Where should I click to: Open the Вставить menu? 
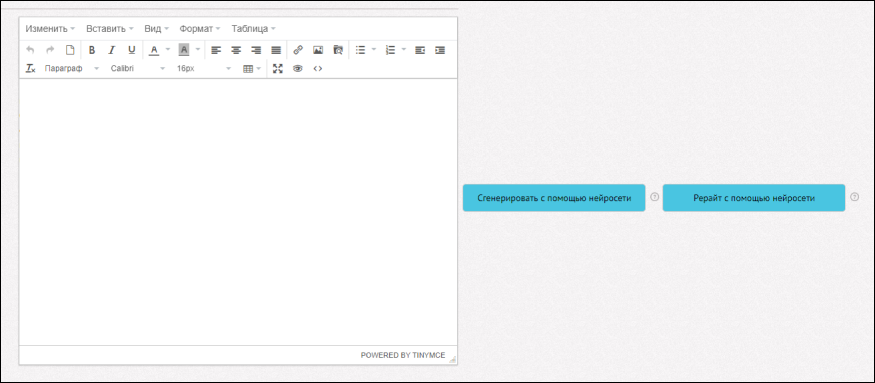coord(109,28)
